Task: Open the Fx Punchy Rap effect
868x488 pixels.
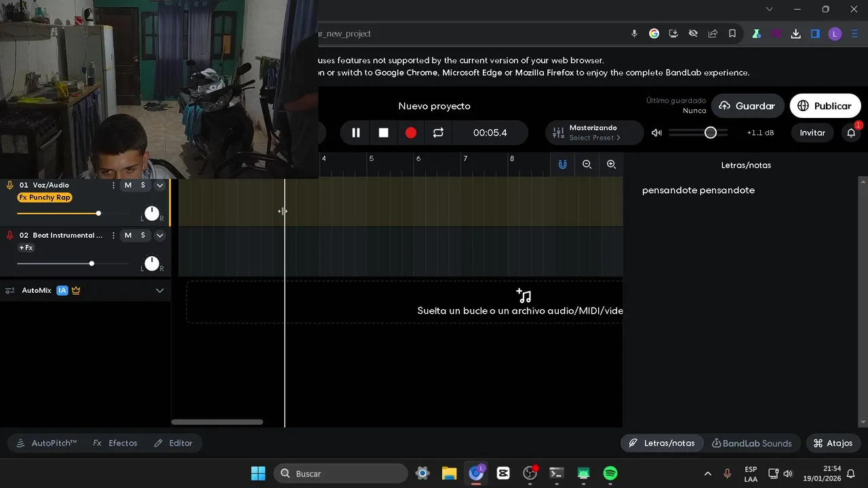Action: [x=45, y=197]
